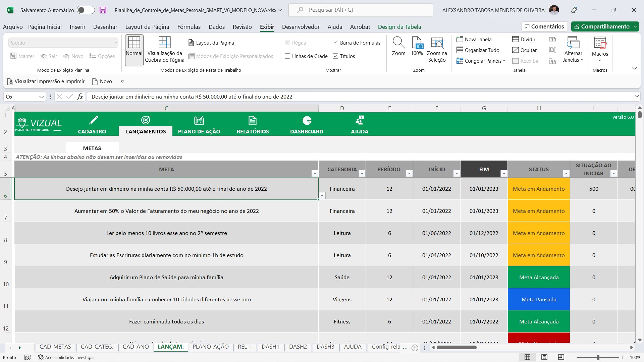
Task: Click the save disk icon in title bar
Action: coord(103,10)
